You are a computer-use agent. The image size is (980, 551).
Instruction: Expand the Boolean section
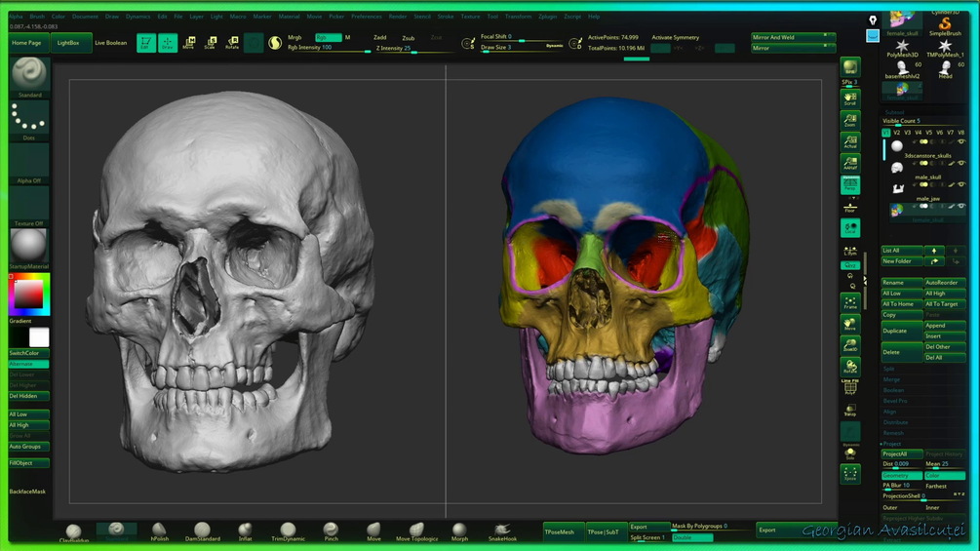pos(894,390)
